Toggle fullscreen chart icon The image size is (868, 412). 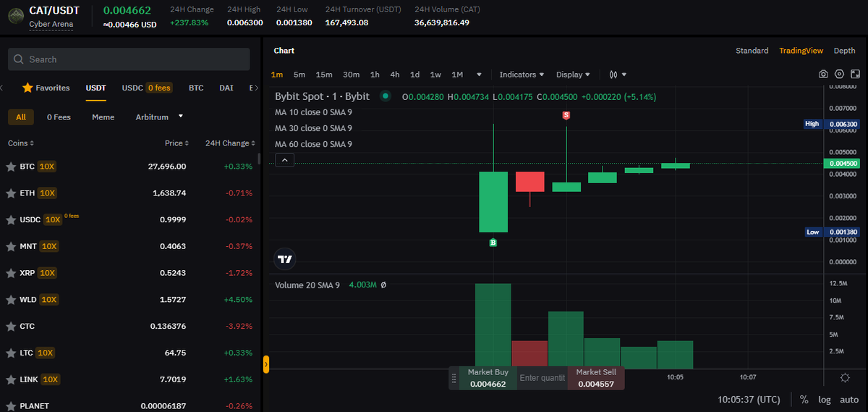[856, 75]
